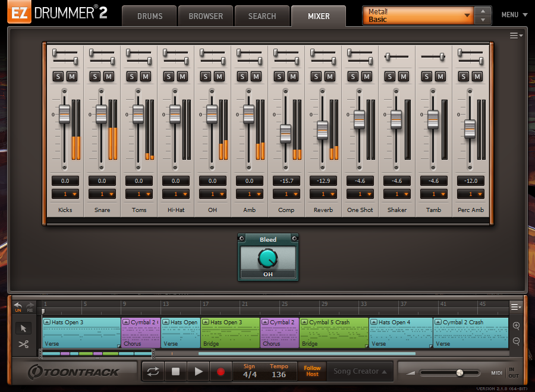Click the EZ logo icon

[x=20, y=12]
